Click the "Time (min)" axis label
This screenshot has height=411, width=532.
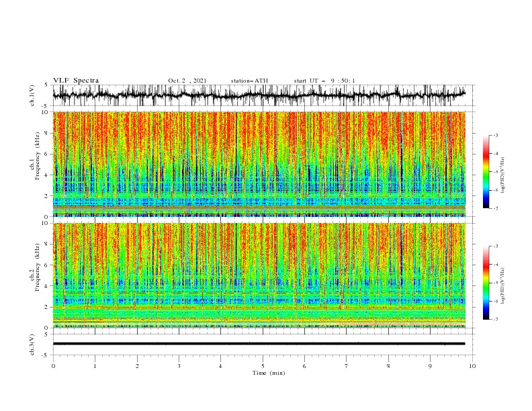[x=269, y=373]
